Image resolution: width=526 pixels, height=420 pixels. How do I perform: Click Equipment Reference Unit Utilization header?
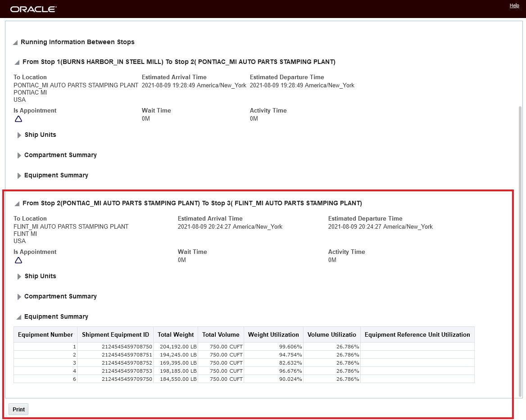(x=417, y=334)
